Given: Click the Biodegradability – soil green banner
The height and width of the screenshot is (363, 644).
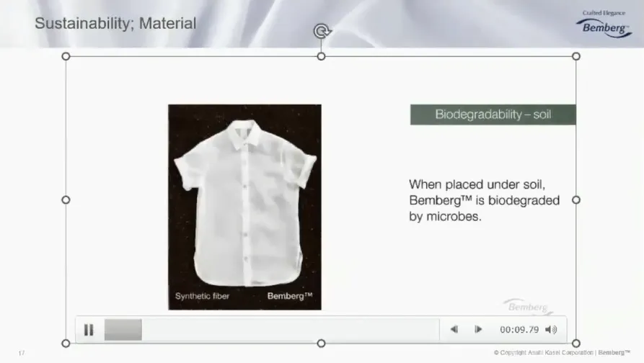Looking at the screenshot, I should (493, 115).
